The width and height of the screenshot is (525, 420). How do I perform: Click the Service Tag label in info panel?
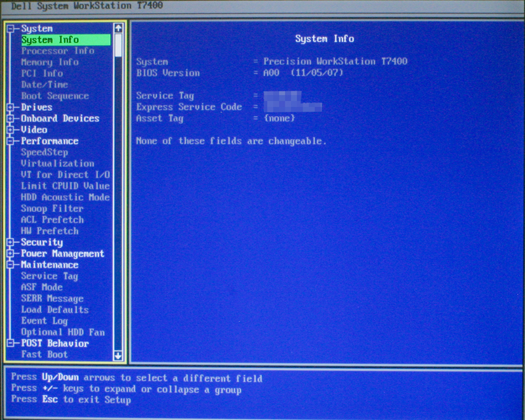165,96
